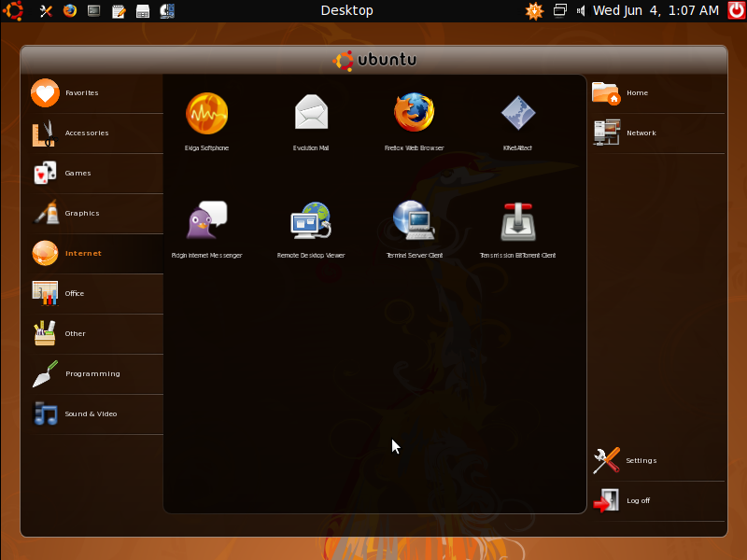
Task: Click the Ubuntu logo in the top panel
Action: pos(13,10)
